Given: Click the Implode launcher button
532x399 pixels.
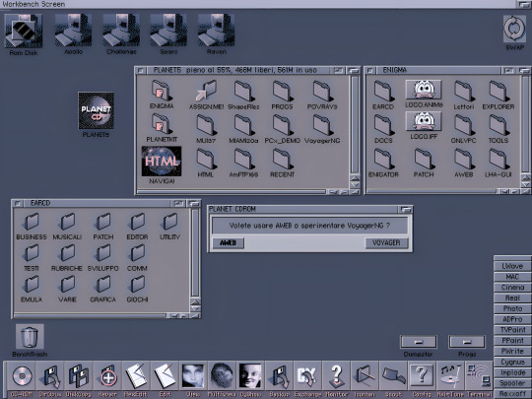Looking at the screenshot, I should coord(512,372).
